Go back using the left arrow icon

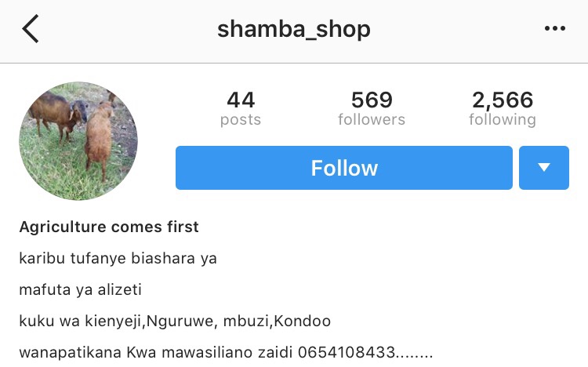pyautogui.click(x=31, y=28)
